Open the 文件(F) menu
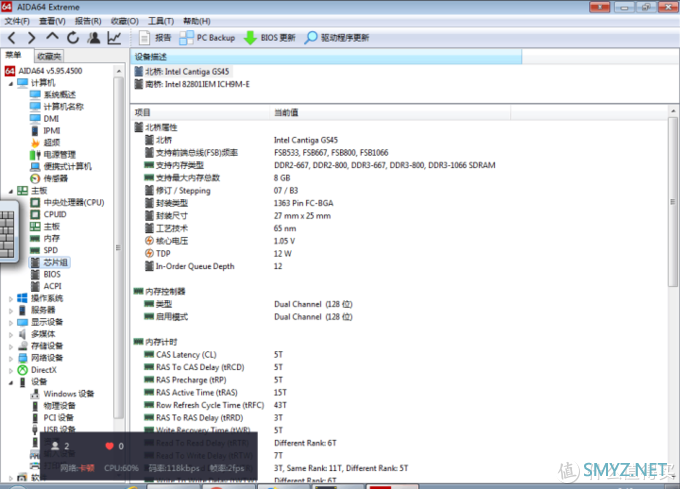 (x=17, y=21)
